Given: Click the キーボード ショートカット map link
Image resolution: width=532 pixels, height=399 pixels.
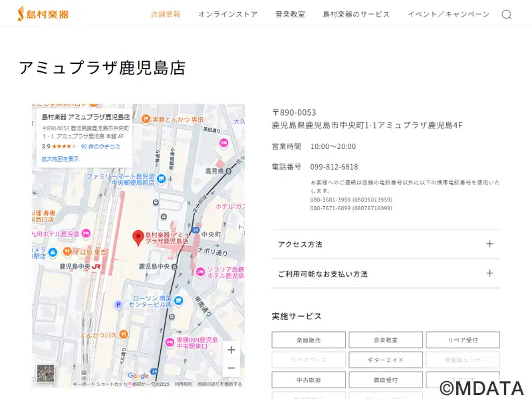Looking at the screenshot, I should 100,384.
